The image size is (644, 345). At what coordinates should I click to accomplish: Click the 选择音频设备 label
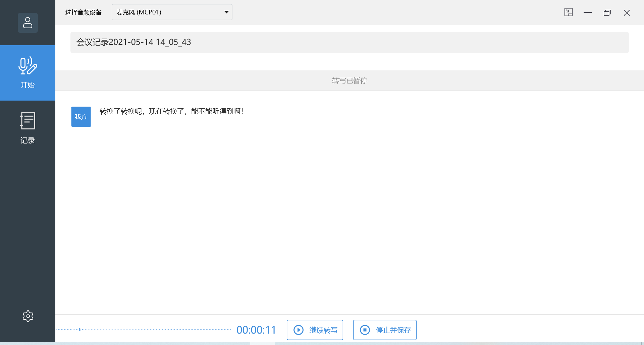click(x=84, y=12)
